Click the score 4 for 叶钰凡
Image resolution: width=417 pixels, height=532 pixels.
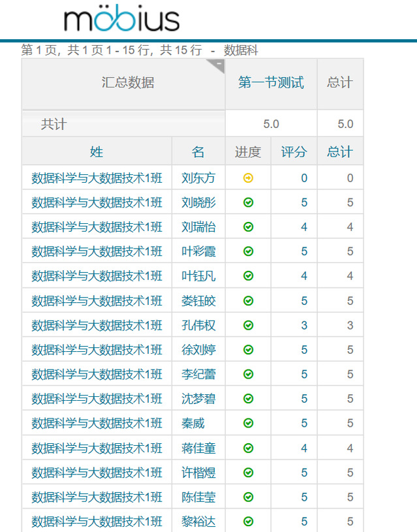304,276
